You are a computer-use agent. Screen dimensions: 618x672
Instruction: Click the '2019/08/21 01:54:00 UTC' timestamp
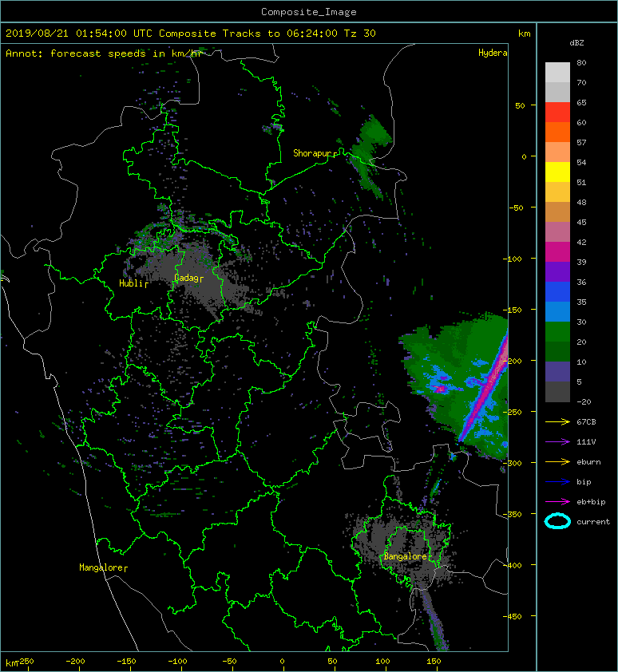[x=79, y=33]
